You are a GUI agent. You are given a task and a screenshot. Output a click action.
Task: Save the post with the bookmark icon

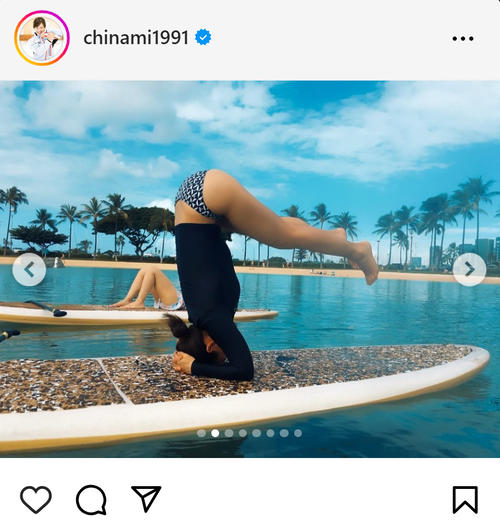[465, 500]
